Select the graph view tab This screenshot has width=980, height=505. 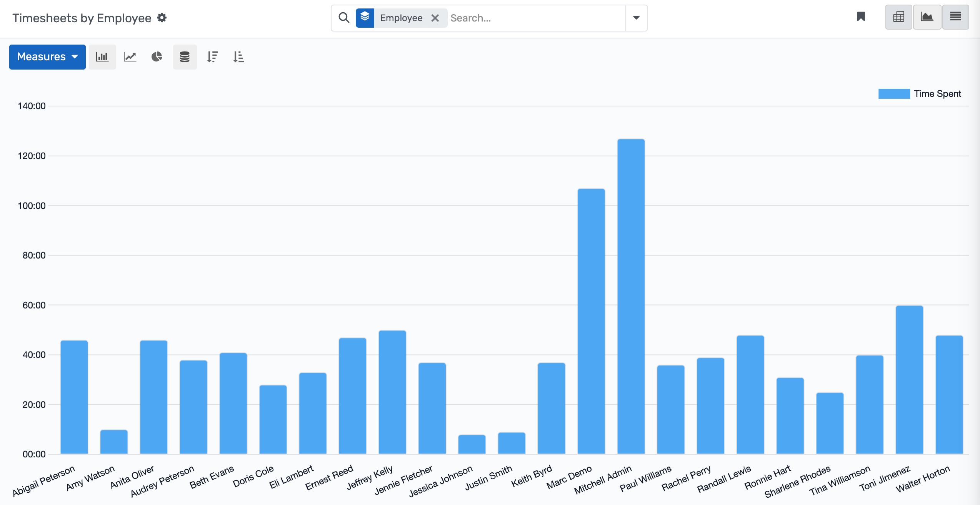927,17
